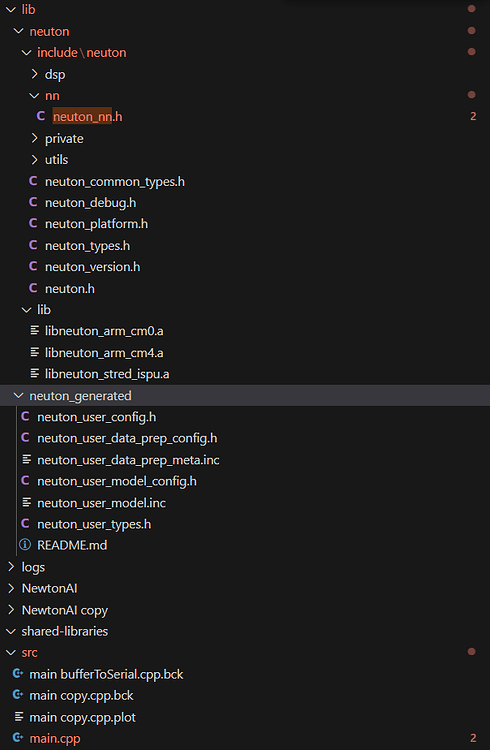490x750 pixels.
Task: Expand the private folder
Action: (x=34, y=138)
